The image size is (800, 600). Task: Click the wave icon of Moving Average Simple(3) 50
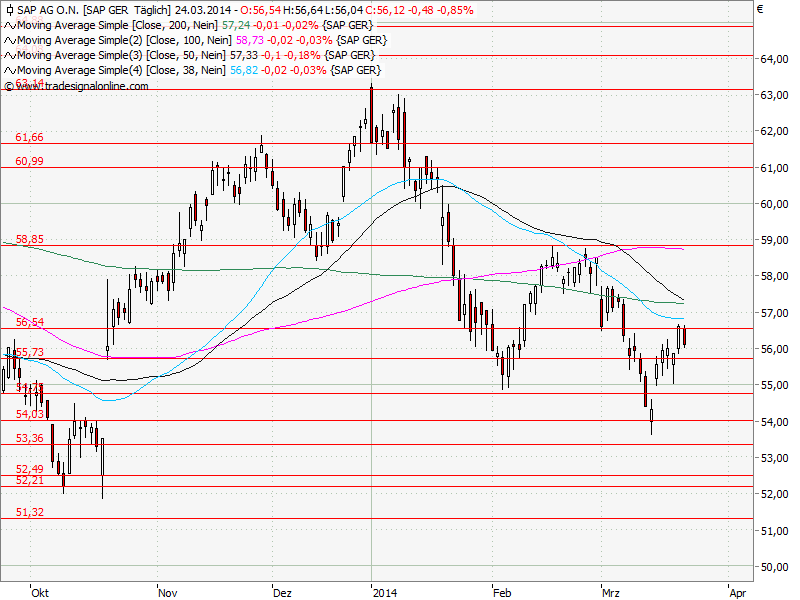point(9,55)
